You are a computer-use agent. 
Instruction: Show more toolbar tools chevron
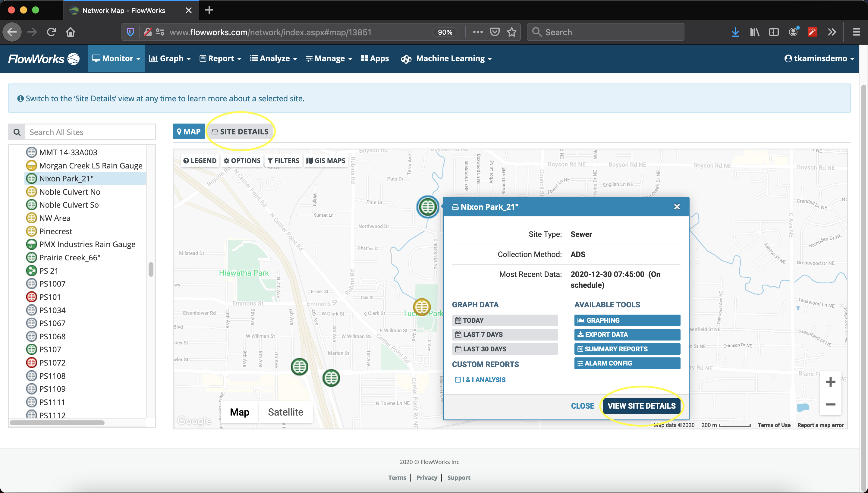point(832,32)
